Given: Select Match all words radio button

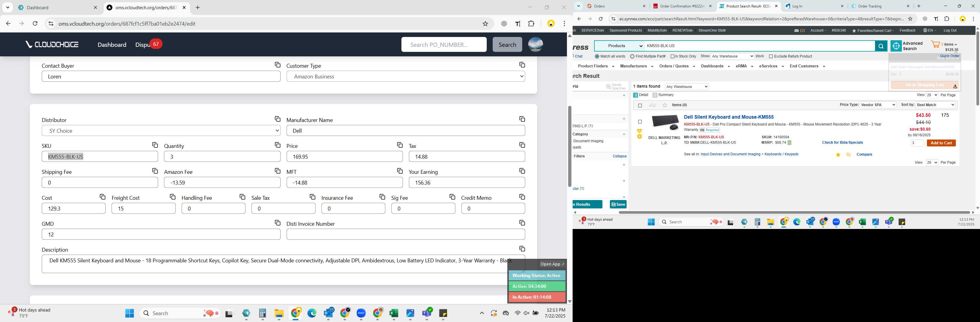Looking at the screenshot, I should point(597,56).
